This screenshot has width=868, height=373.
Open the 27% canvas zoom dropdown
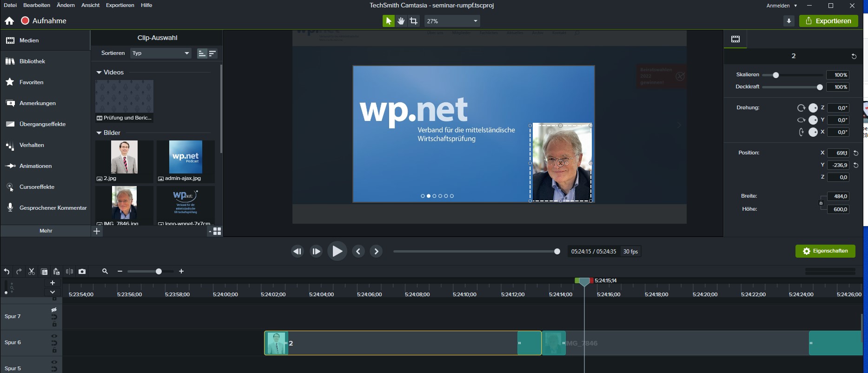[452, 21]
